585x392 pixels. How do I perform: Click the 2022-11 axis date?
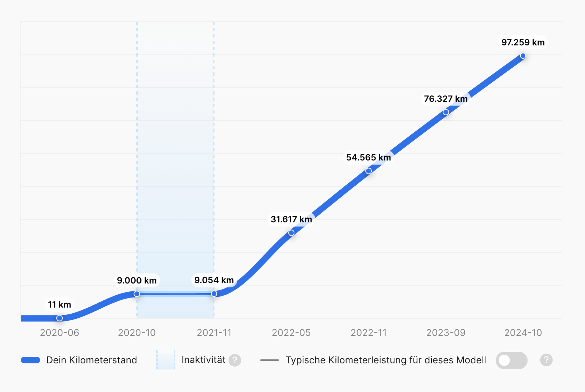tap(368, 333)
